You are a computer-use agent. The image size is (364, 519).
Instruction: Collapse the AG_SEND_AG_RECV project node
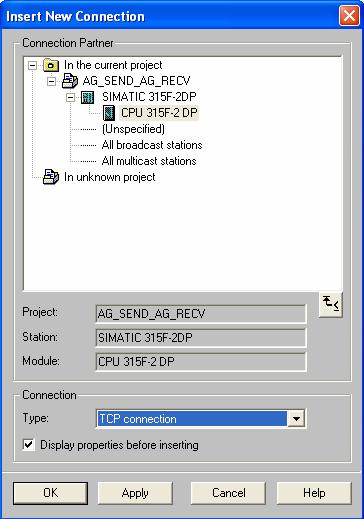point(51,81)
